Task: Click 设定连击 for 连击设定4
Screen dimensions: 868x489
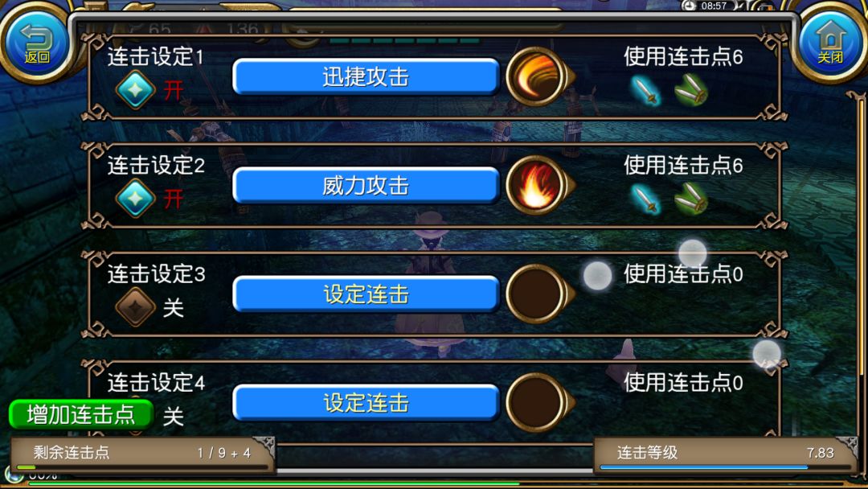Action: 366,403
